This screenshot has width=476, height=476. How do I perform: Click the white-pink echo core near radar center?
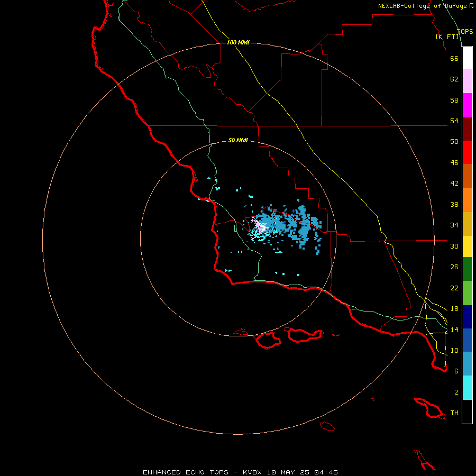click(260, 226)
